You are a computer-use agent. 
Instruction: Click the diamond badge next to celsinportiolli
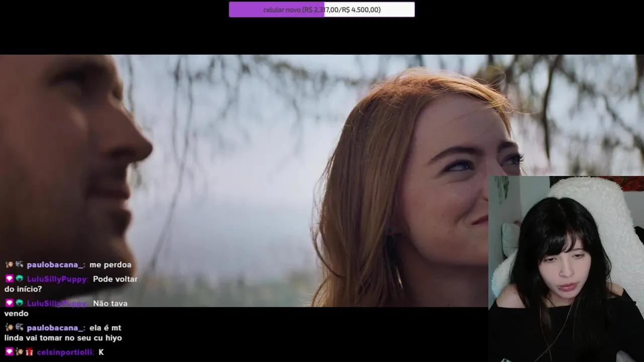coord(9,352)
